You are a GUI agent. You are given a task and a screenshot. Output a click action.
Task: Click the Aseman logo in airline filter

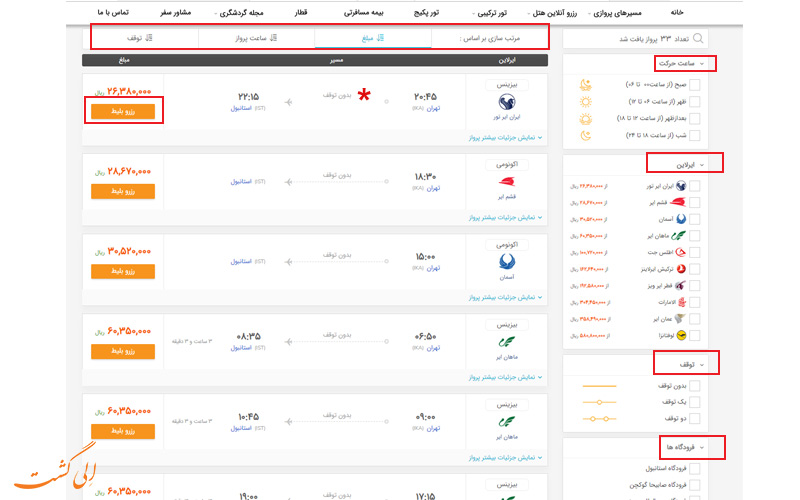coord(681,219)
